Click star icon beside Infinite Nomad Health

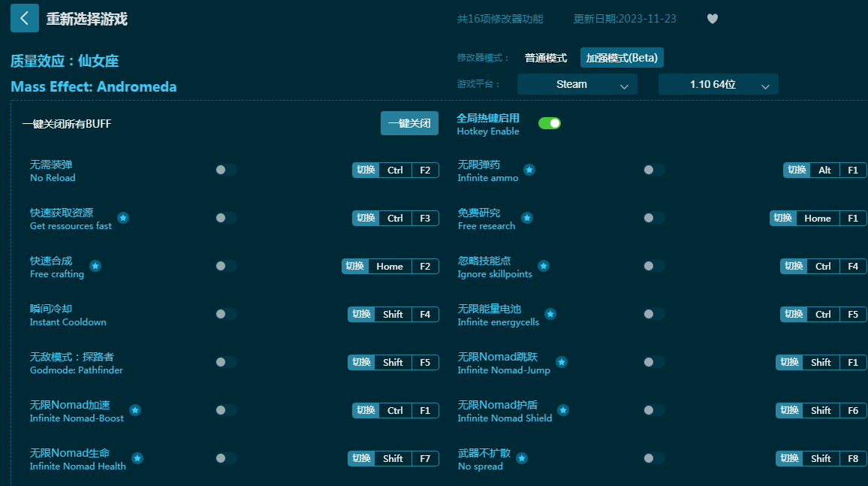pyautogui.click(x=137, y=458)
